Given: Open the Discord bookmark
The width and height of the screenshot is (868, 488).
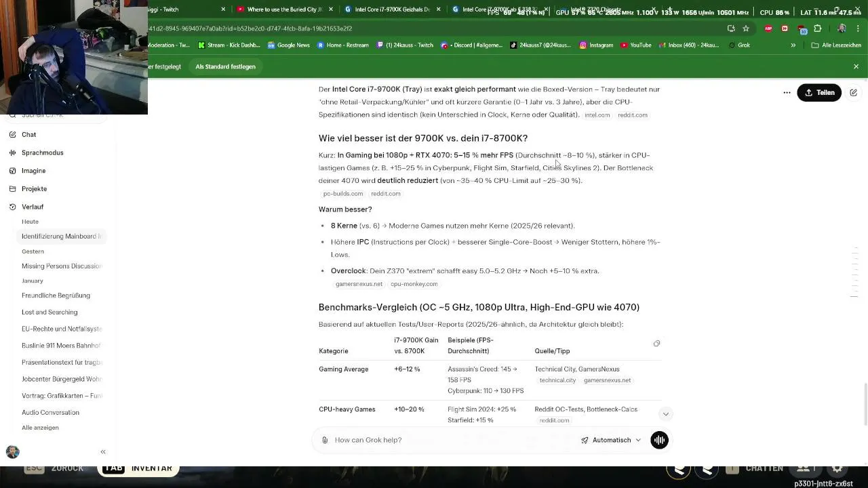Looking at the screenshot, I should click(x=471, y=45).
